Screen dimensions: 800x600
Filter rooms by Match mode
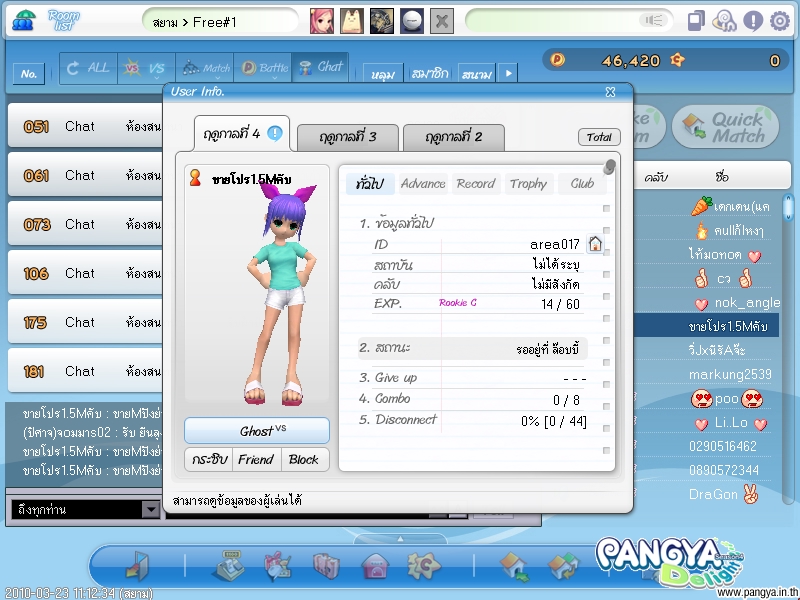[x=205, y=68]
